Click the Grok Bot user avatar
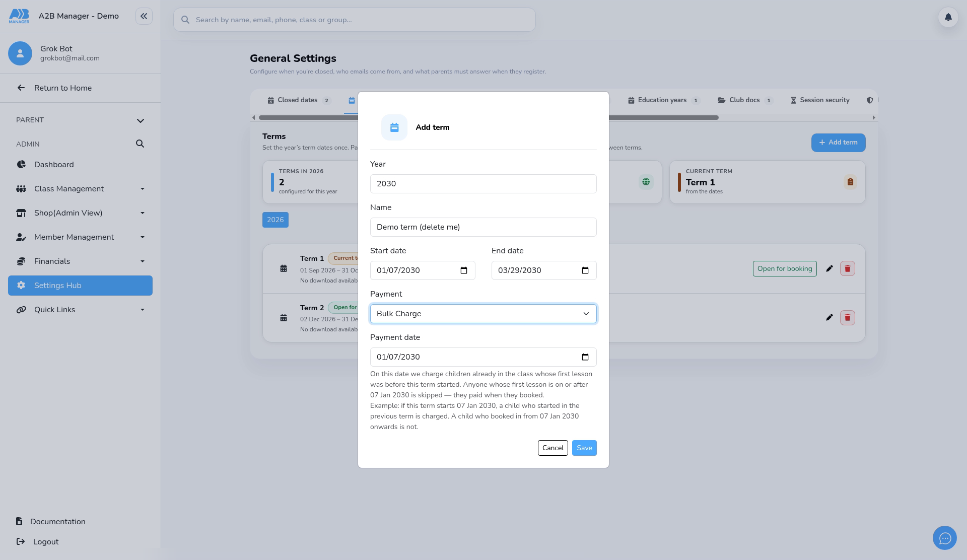This screenshot has height=560, width=967. coord(20,53)
